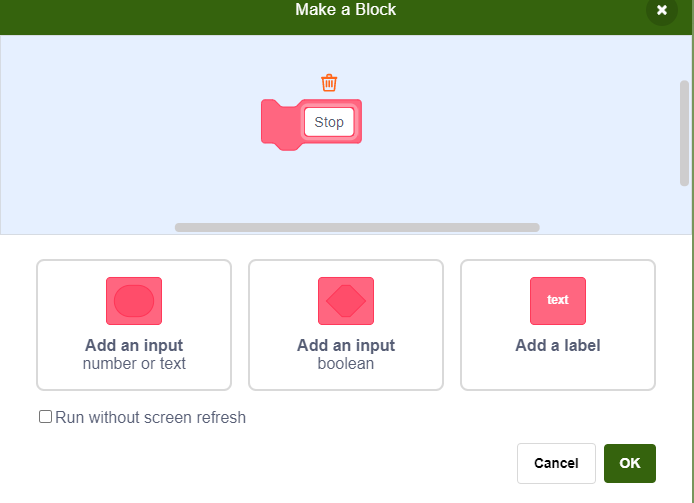The width and height of the screenshot is (694, 503).
Task: Click the "Add a label" caption
Action: 558,346
